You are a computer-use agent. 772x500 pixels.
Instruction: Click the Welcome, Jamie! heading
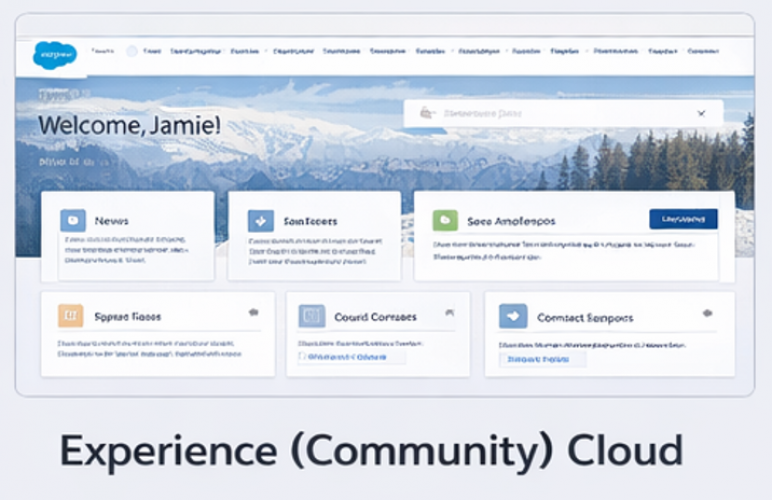(129, 125)
